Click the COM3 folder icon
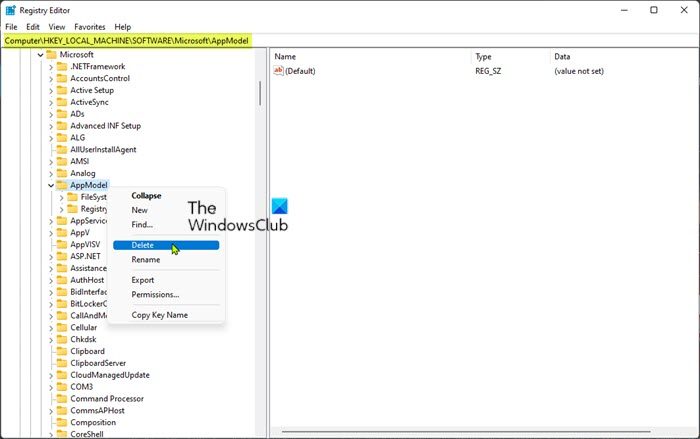700x439 pixels. (x=62, y=387)
